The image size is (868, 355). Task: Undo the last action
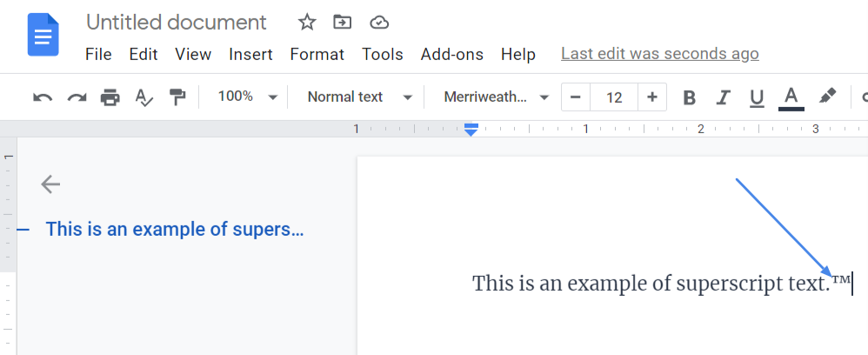click(x=43, y=97)
